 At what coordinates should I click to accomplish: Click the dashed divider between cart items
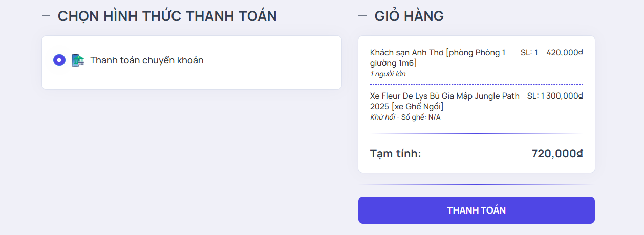[476, 84]
